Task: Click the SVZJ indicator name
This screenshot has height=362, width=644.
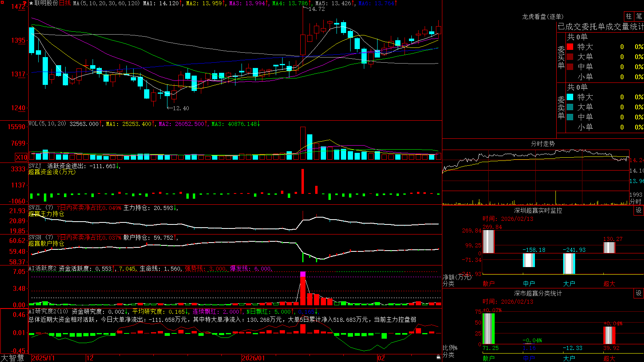Action: tap(35, 166)
